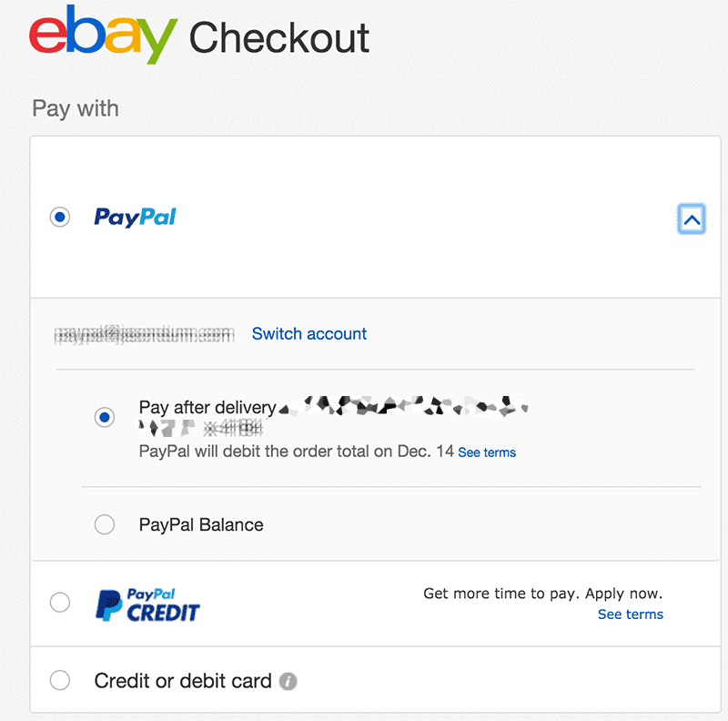
Task: Click the PayPal debit date notice text
Action: coord(297,452)
